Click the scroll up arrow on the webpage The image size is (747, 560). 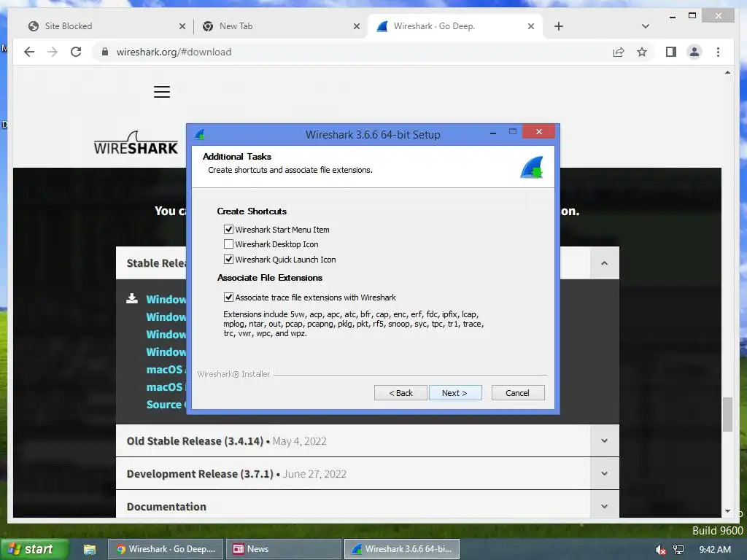click(727, 73)
